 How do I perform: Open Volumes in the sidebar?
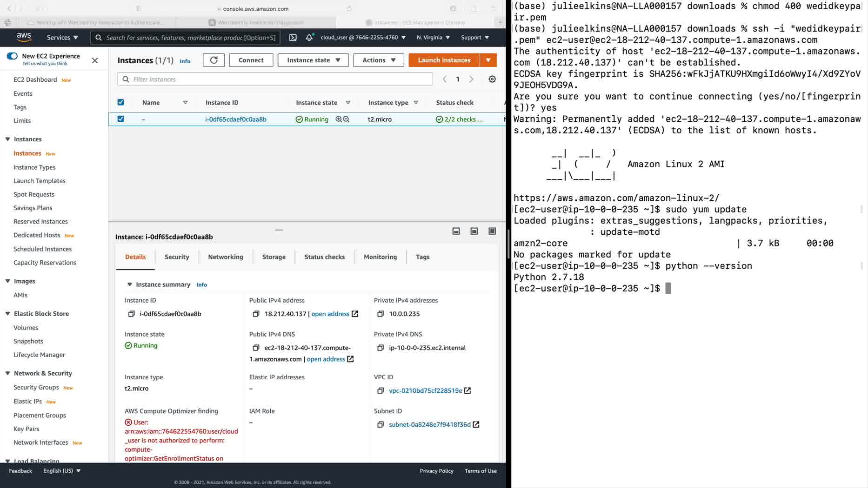(26, 328)
